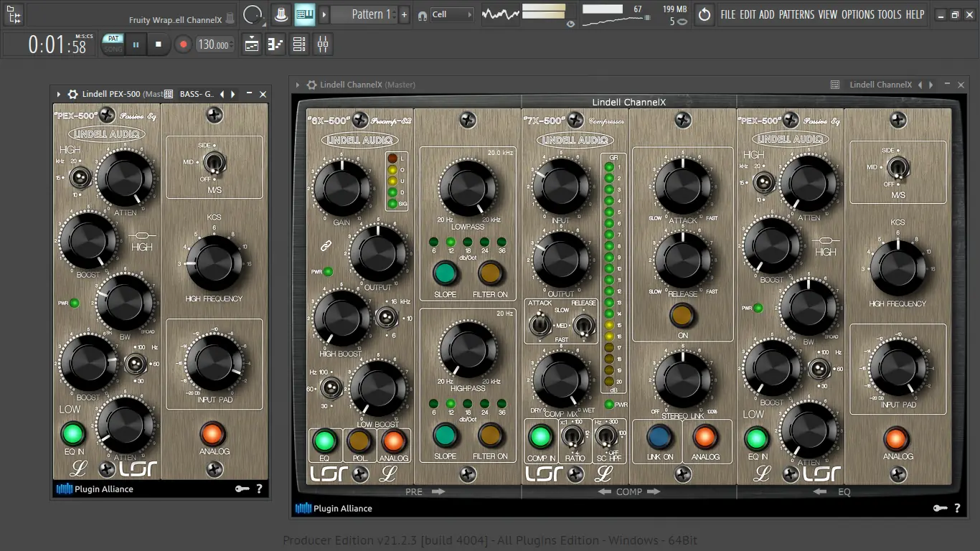Open the Channel rack from the toolbar
This screenshot has width=980, height=551.
pyautogui.click(x=299, y=44)
